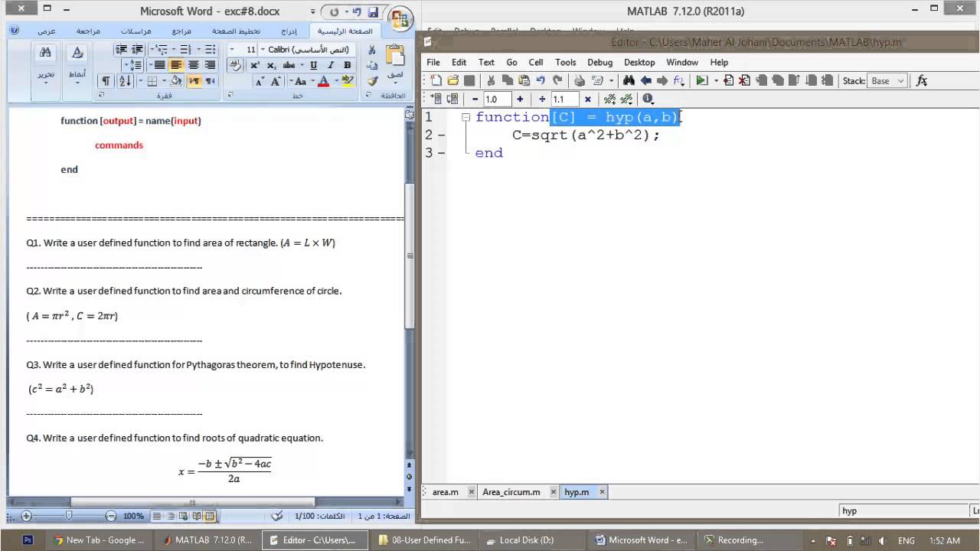The image size is (980, 551).
Task: Click the fx function browser icon
Action: 922,80
